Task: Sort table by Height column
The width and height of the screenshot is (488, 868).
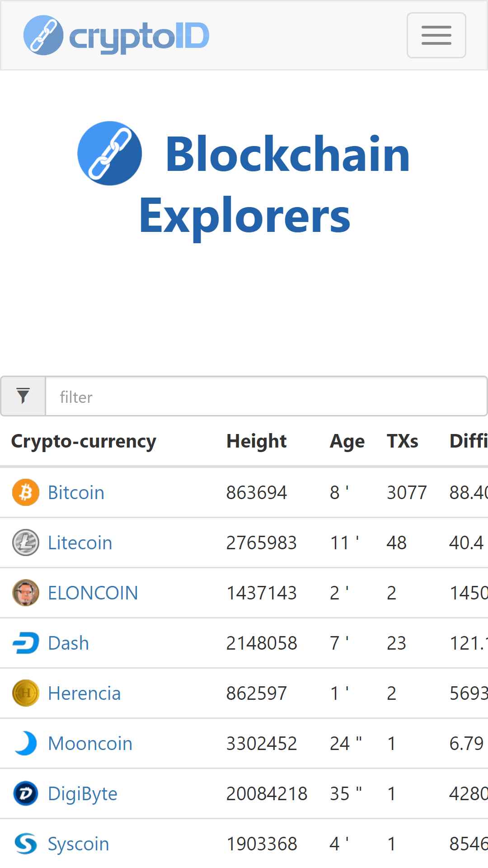Action: tap(256, 441)
